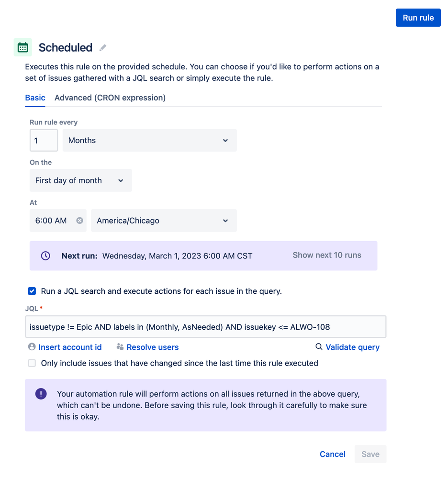448x478 pixels.
Task: Click the Validate query magnifier icon
Action: 319,347
